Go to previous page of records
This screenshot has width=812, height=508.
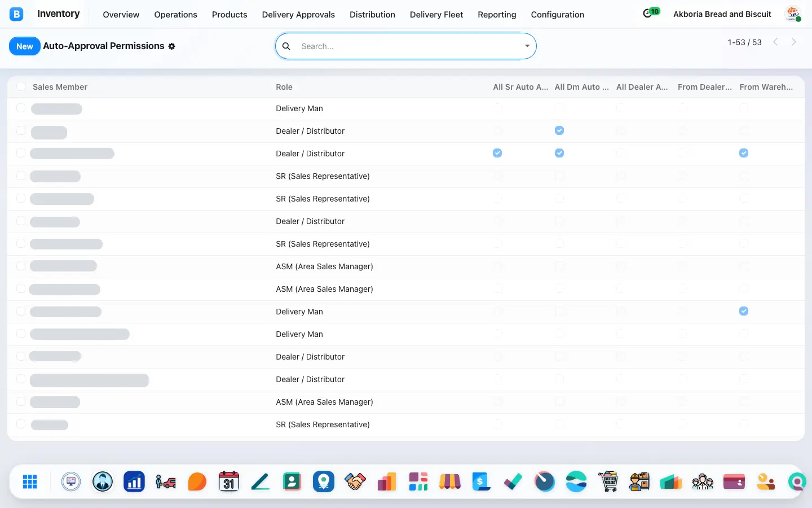coord(775,42)
